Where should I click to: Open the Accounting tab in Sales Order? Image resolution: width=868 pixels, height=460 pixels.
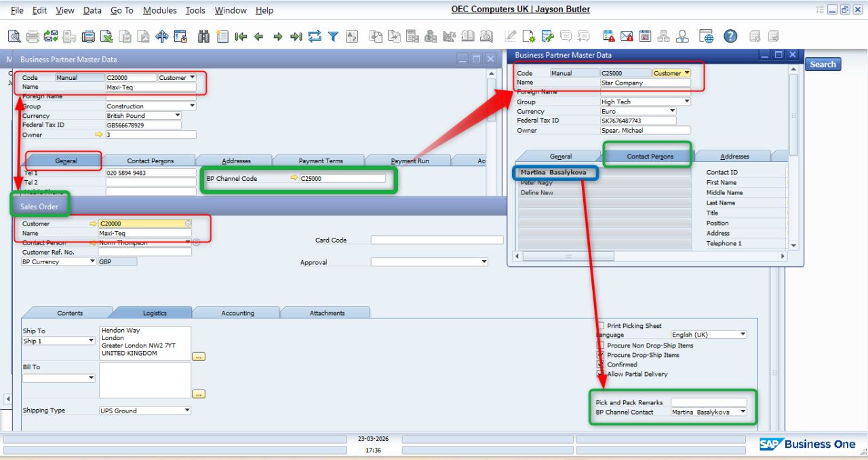click(x=237, y=313)
